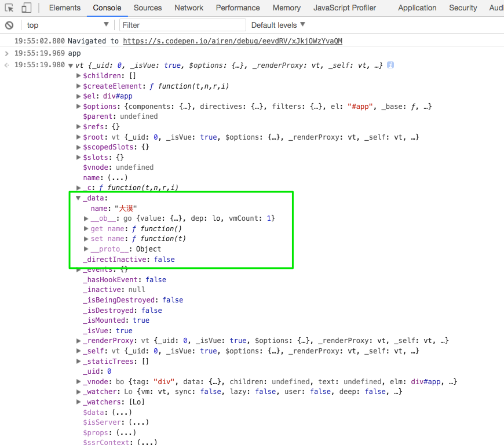The height and width of the screenshot is (445, 504).
Task: Open the top context dropdown
Action: pyautogui.click(x=68, y=25)
